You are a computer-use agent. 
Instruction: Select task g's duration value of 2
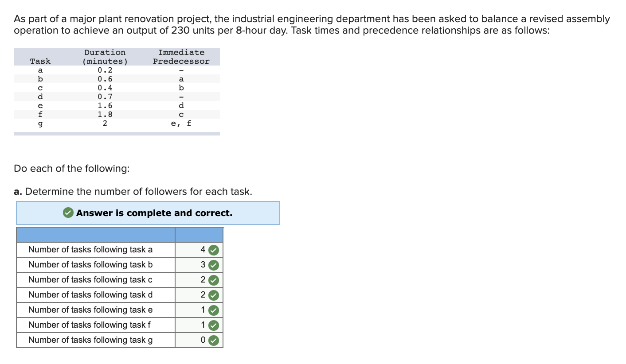click(105, 123)
